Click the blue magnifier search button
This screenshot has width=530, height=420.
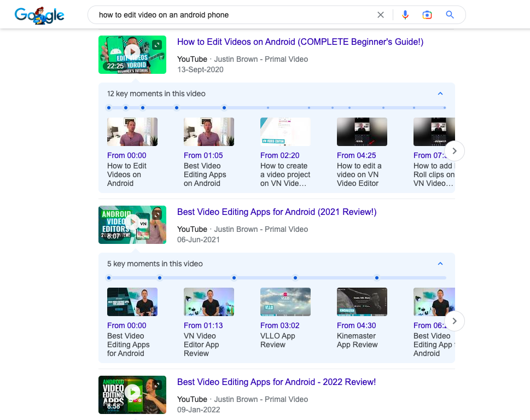(450, 15)
